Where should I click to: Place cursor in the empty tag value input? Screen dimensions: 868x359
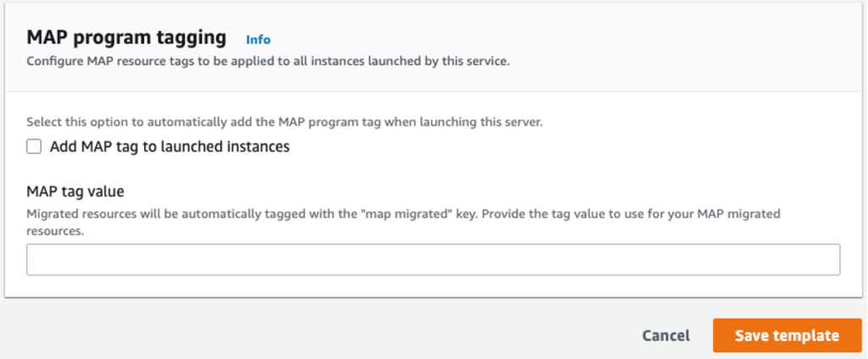point(432,260)
